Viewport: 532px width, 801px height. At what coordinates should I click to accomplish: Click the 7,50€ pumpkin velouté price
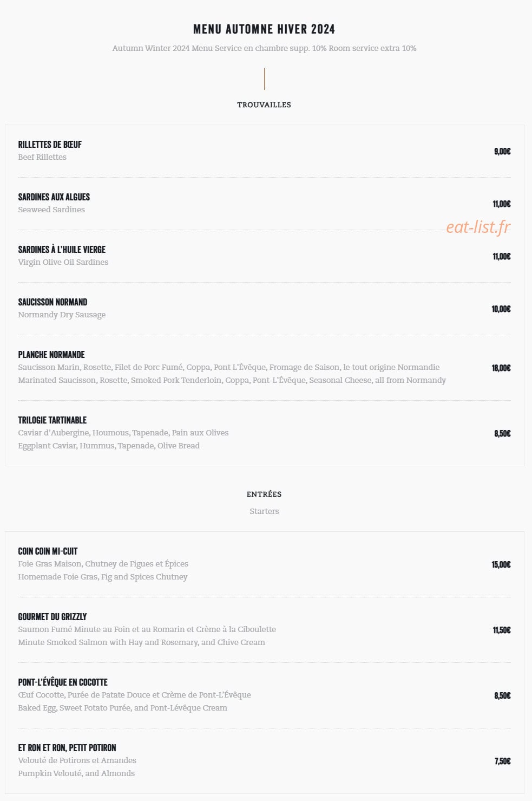coord(502,761)
